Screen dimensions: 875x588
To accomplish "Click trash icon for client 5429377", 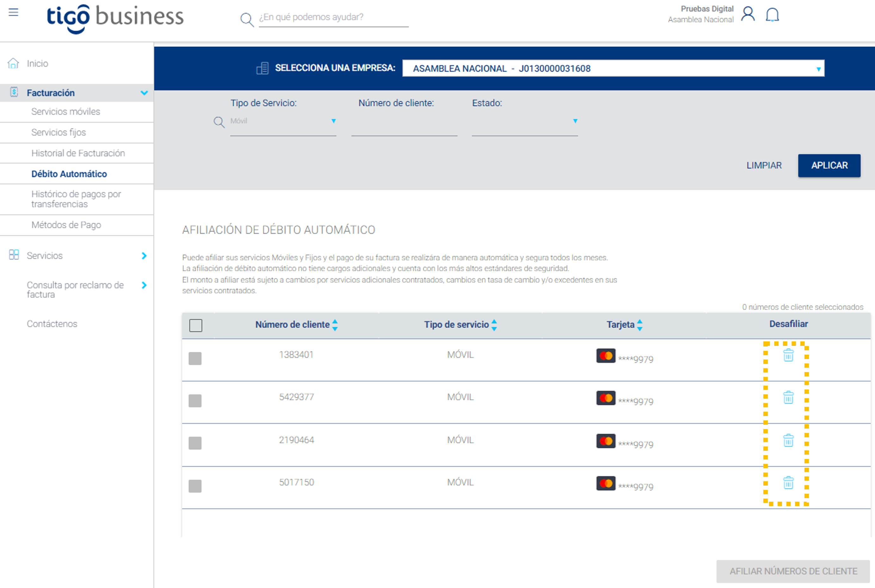I will (x=788, y=397).
